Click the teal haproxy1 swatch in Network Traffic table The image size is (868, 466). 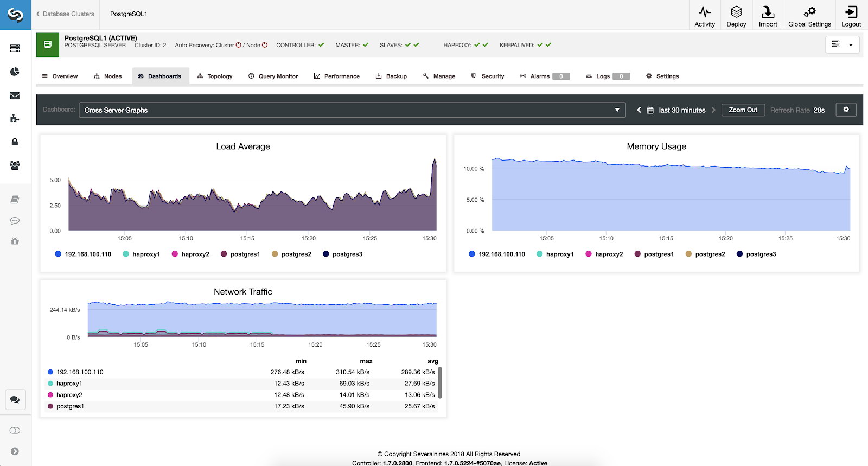pos(50,384)
